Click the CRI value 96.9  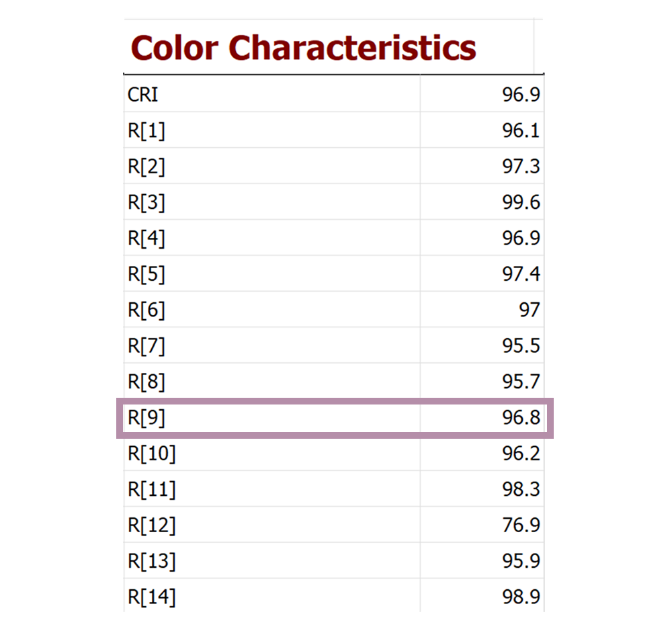click(x=521, y=95)
